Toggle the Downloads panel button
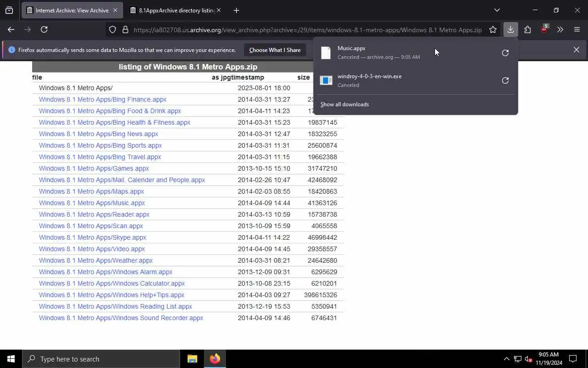Viewport: 588px width, 368px height. [x=510, y=29]
